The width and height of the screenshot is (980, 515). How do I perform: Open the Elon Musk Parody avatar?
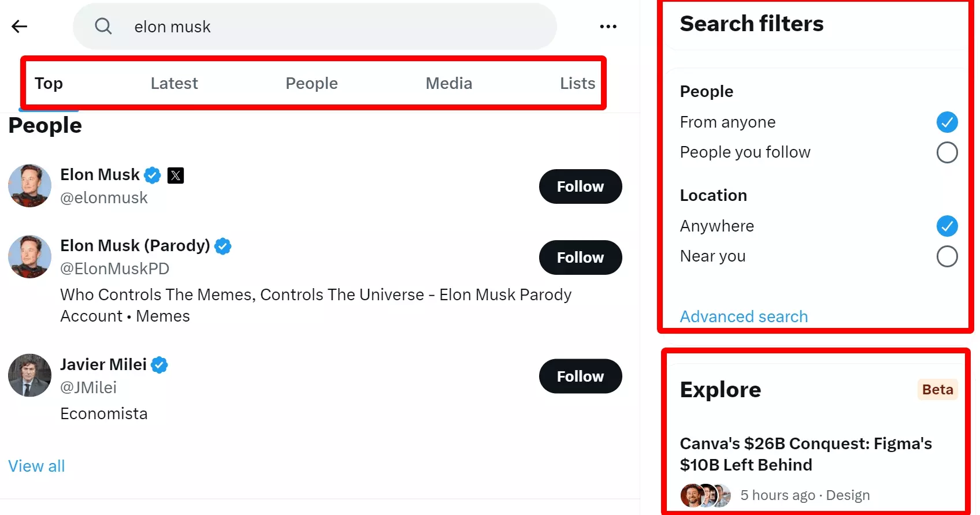[29, 257]
